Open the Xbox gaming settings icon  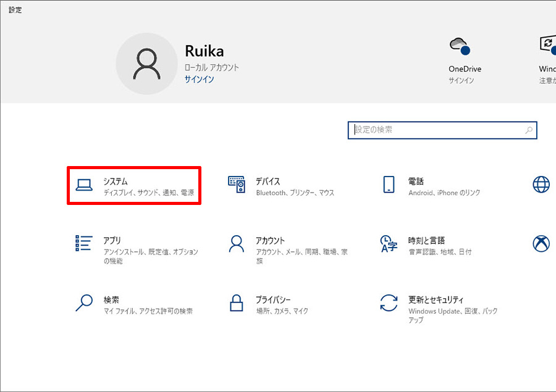coord(541,243)
